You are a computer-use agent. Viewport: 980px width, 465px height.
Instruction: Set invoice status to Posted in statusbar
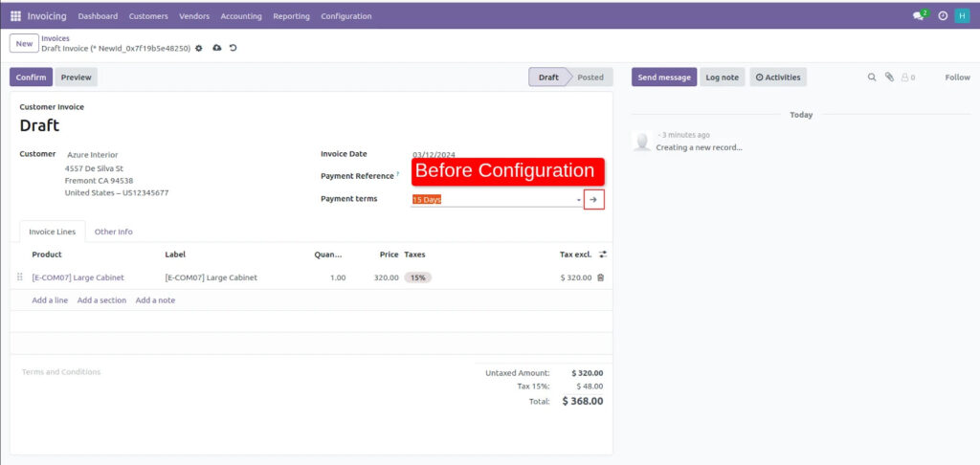tap(590, 77)
